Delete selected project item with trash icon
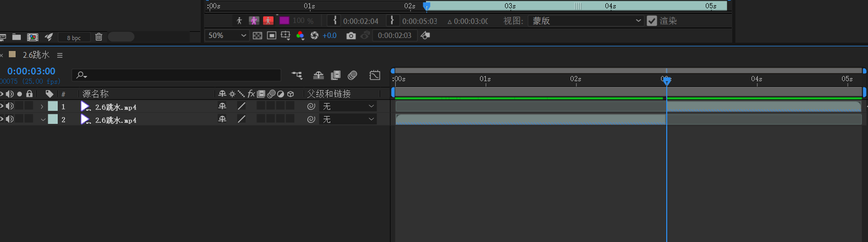868x242 pixels. [99, 37]
